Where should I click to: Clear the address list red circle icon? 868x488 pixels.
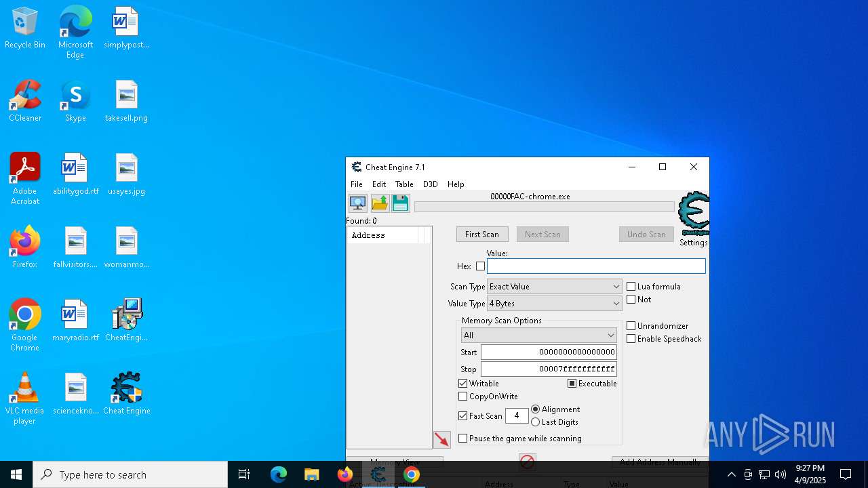(528, 462)
